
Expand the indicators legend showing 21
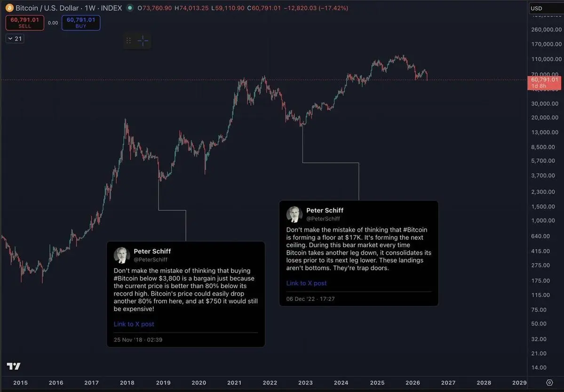[15, 39]
